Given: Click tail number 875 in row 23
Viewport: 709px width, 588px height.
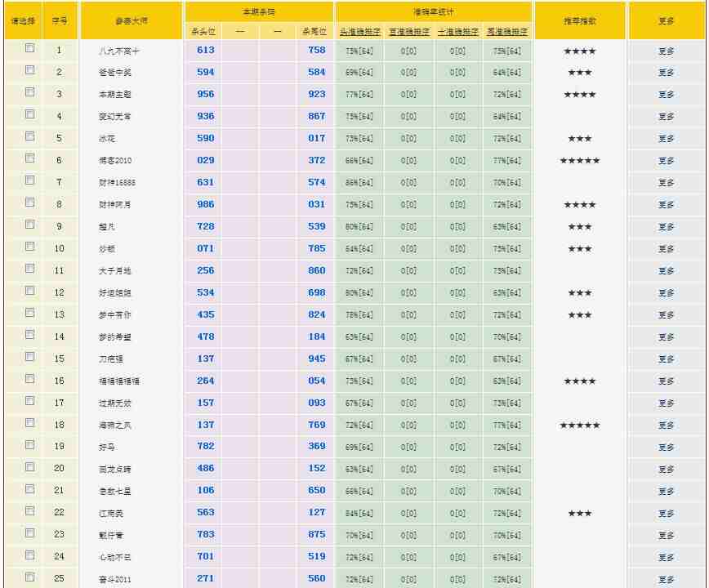Looking at the screenshot, I should (317, 535).
